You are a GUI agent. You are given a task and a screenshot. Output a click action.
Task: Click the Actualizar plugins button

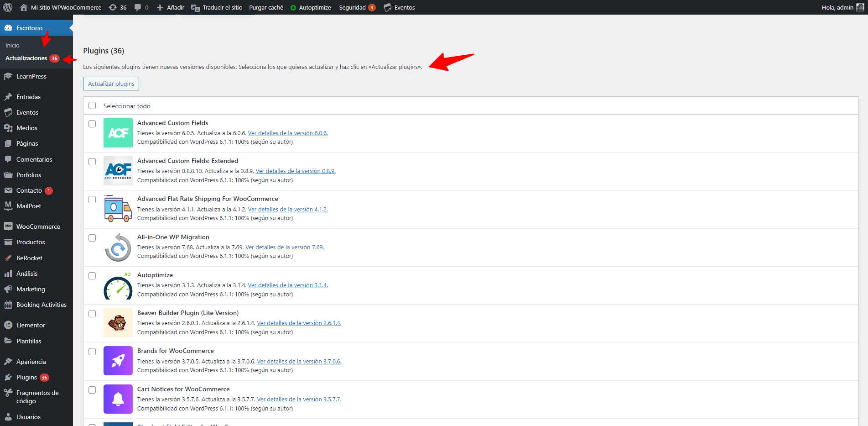111,84
